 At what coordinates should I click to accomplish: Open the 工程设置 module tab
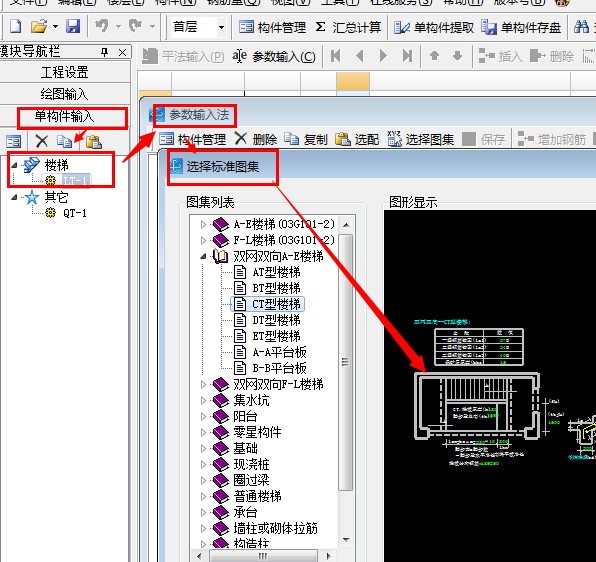pyautogui.click(x=65, y=72)
